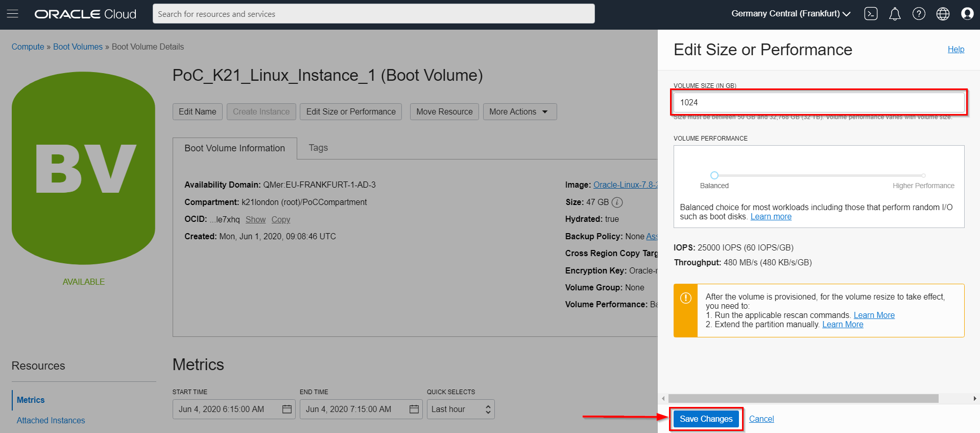Click the Assign backup policy link

click(652, 236)
